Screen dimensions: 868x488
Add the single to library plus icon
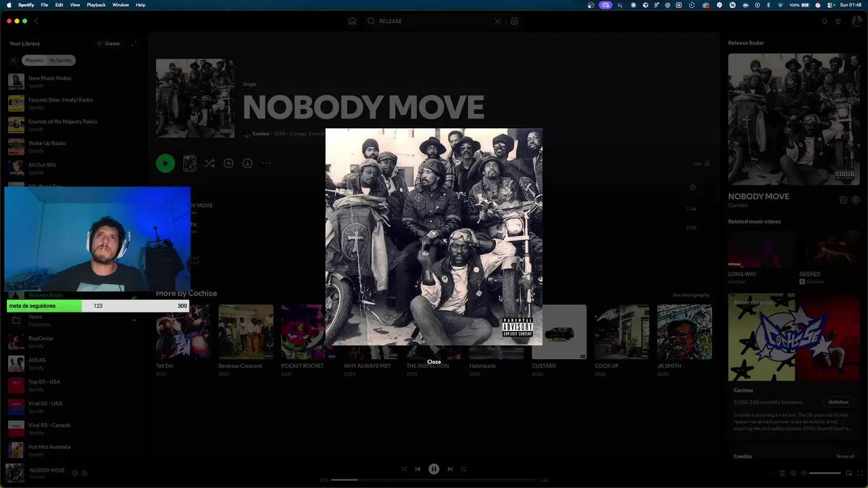(229, 163)
